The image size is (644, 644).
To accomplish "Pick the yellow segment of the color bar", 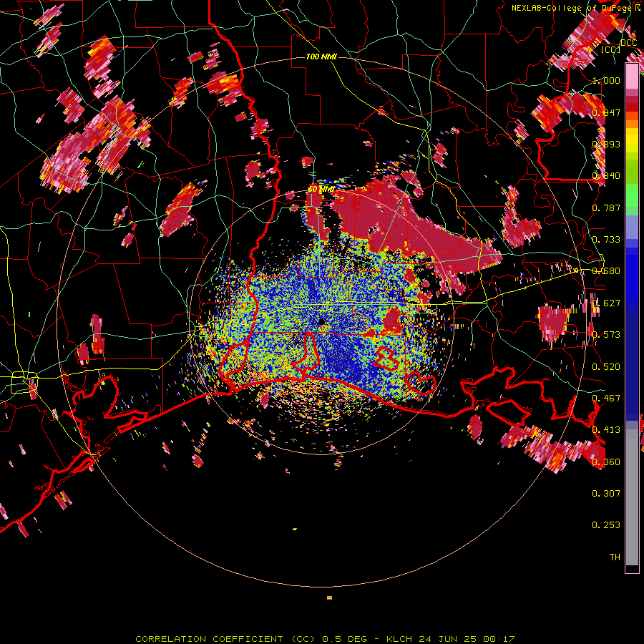I will pyautogui.click(x=632, y=140).
